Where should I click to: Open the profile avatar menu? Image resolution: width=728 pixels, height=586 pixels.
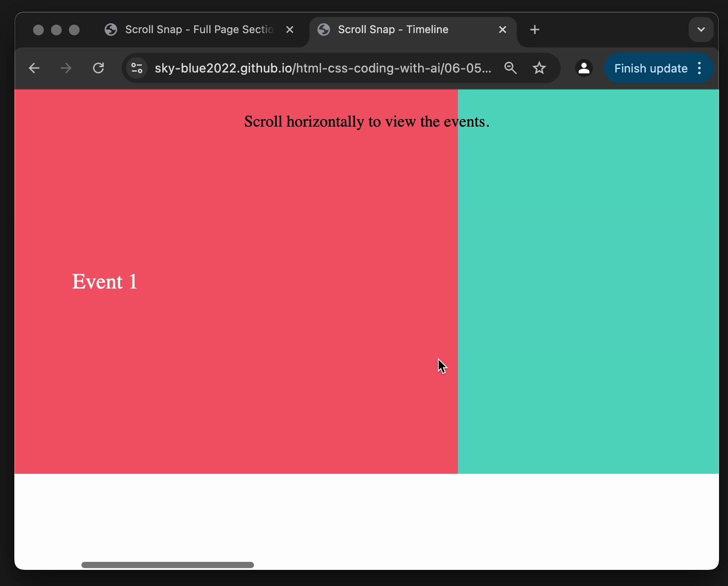pyautogui.click(x=584, y=68)
